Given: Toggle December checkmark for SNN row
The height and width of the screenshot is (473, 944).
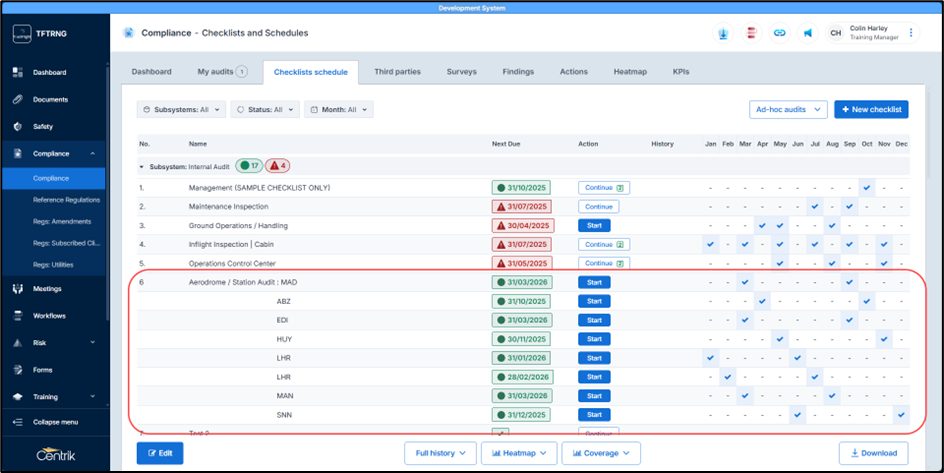Looking at the screenshot, I should tap(902, 415).
